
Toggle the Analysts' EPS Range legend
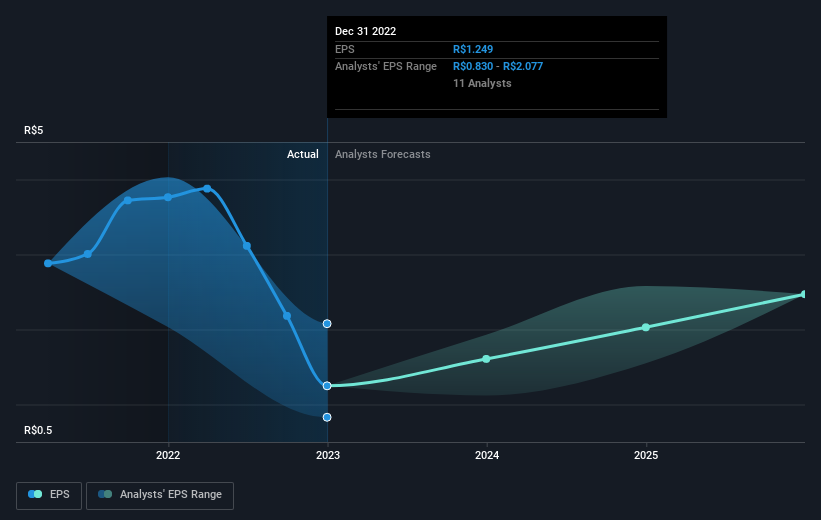(x=160, y=495)
